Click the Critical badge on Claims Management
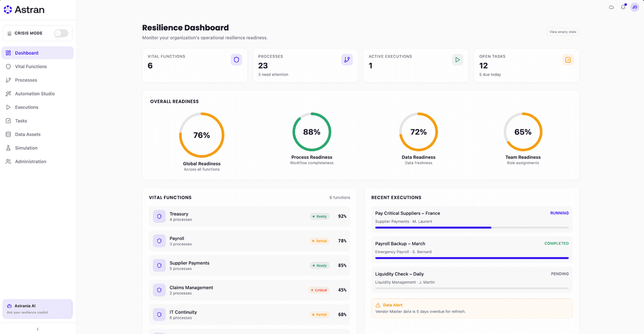The width and height of the screenshot is (644, 334). click(x=319, y=290)
